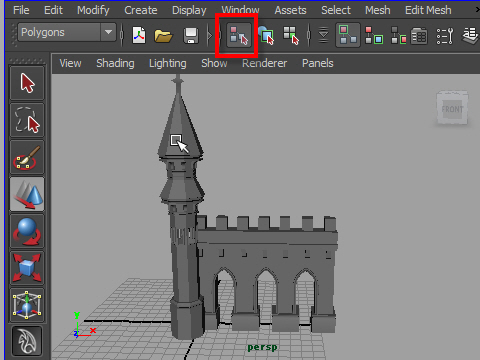The height and width of the screenshot is (360, 480).
Task: Toggle select by hierarchy mode
Action: (x=239, y=35)
